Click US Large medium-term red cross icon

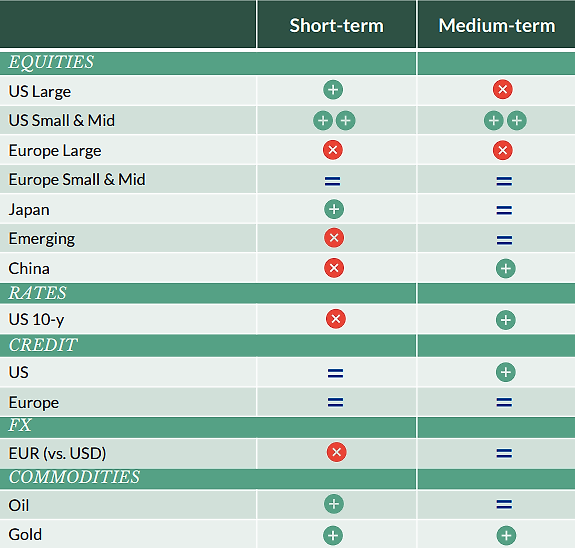point(503,89)
